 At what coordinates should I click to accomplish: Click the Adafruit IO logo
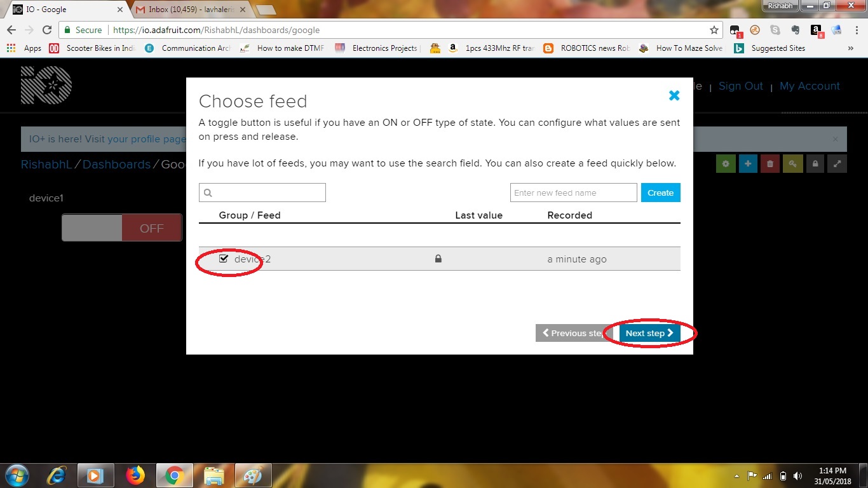pyautogui.click(x=46, y=85)
